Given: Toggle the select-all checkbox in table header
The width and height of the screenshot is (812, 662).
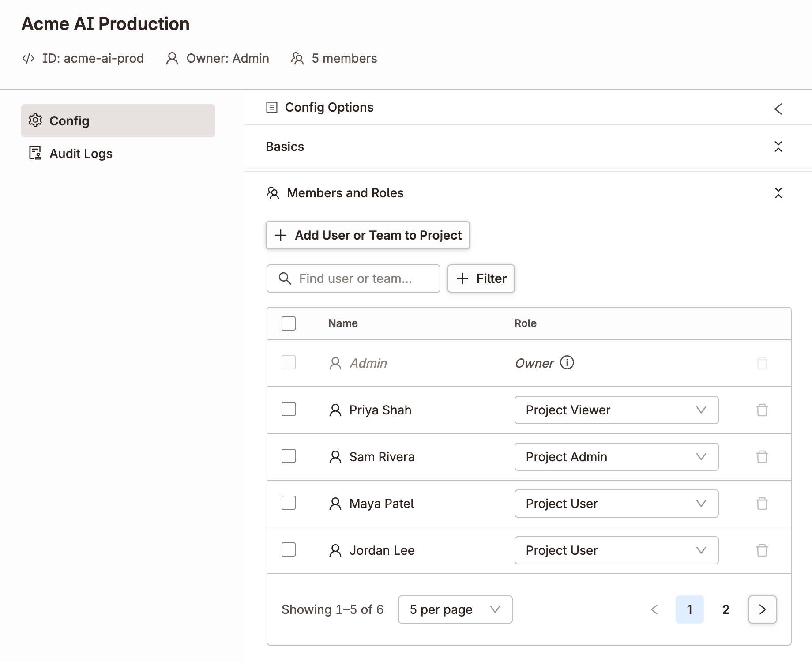Looking at the screenshot, I should pyautogui.click(x=289, y=323).
